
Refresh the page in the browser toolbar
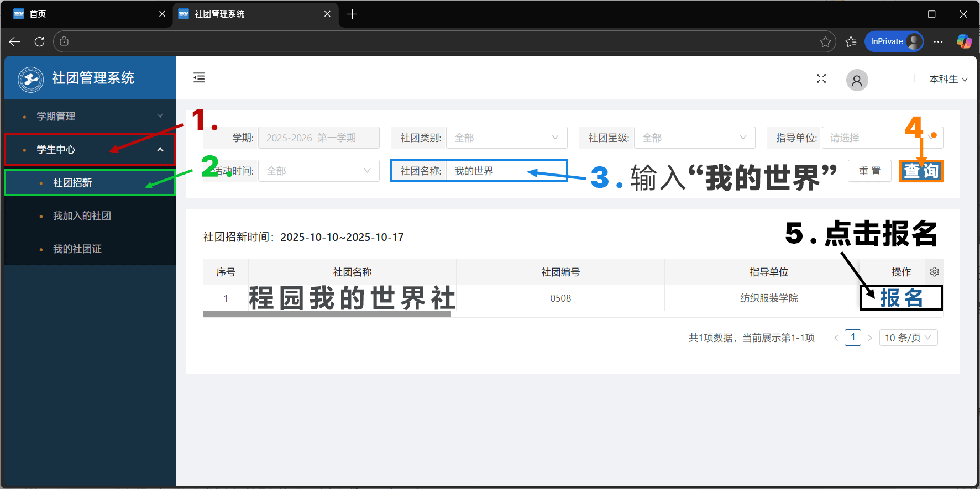tap(39, 41)
